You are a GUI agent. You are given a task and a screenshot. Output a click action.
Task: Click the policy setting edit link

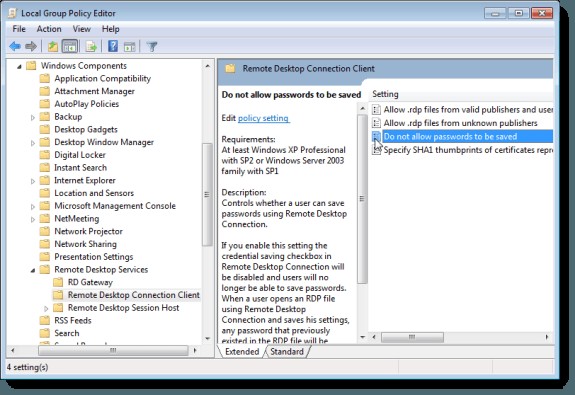(263, 118)
